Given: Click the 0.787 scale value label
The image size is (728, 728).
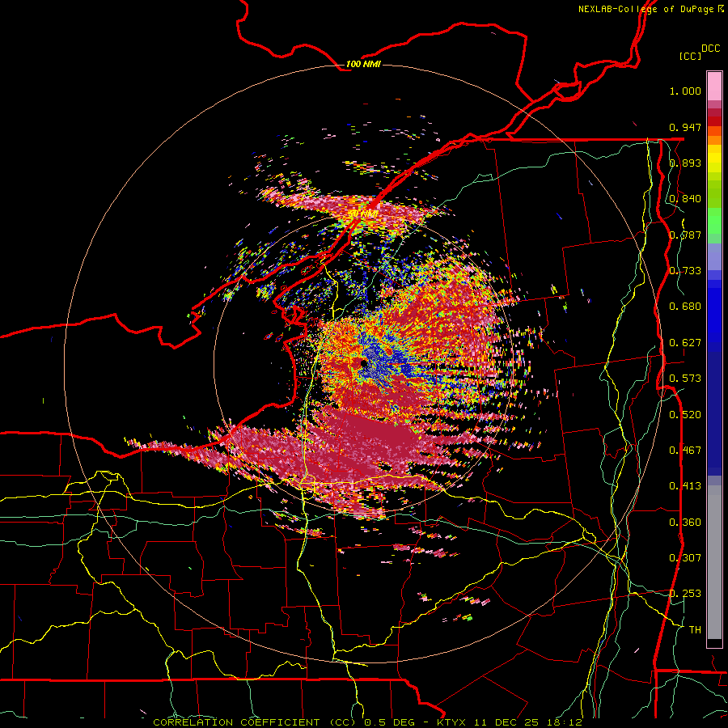Looking at the screenshot, I should click(685, 235).
